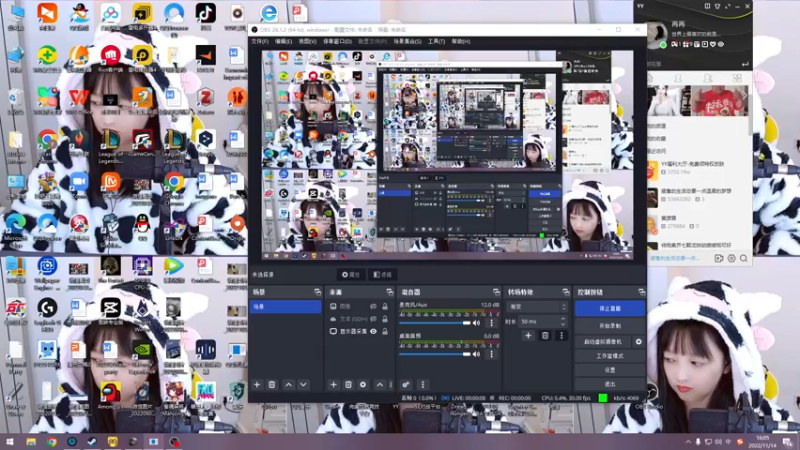Adjust the 麦克风/Aux volume slider
Image resolution: width=800 pixels, height=450 pixels.
click(x=435, y=323)
